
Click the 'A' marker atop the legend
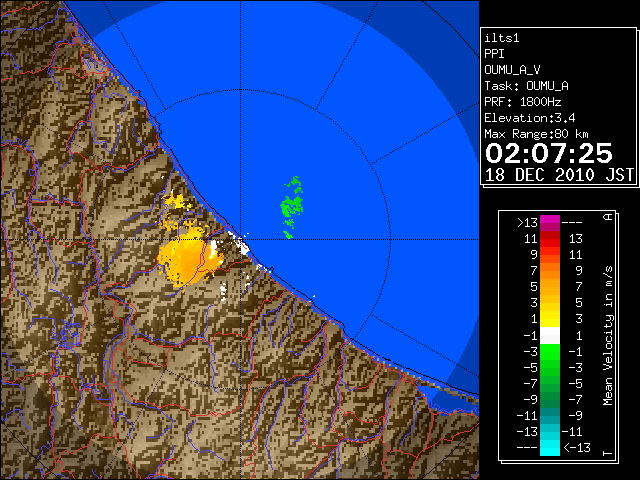coord(608,217)
